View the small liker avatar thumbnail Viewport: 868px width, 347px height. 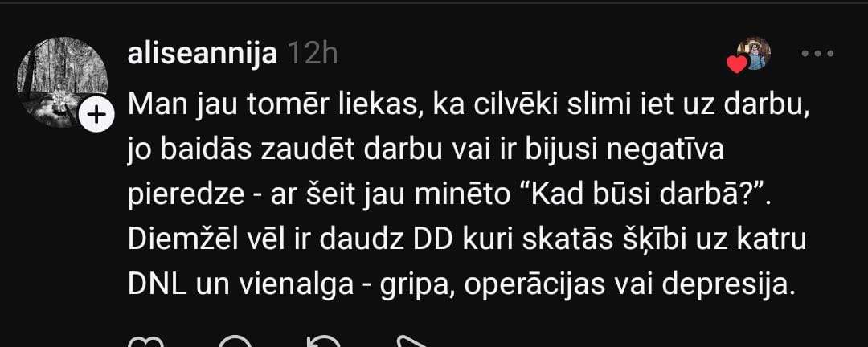point(753,53)
